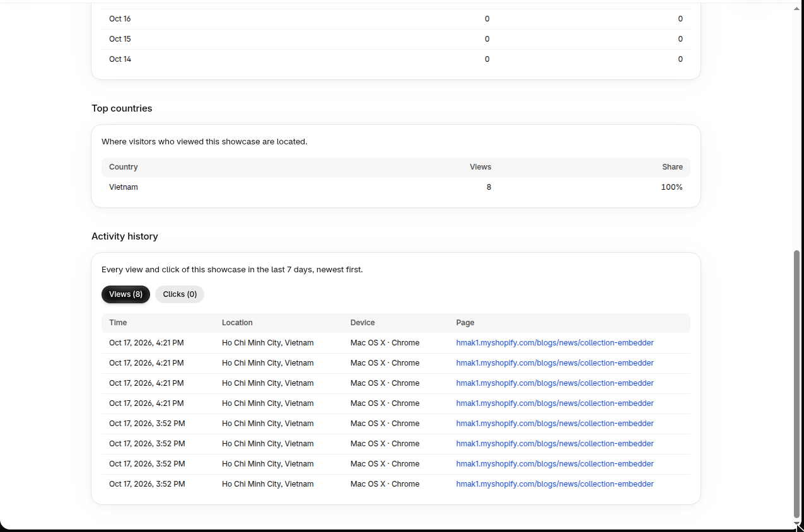Click the Location column header
Image resolution: width=804 pixels, height=532 pixels.
(237, 323)
